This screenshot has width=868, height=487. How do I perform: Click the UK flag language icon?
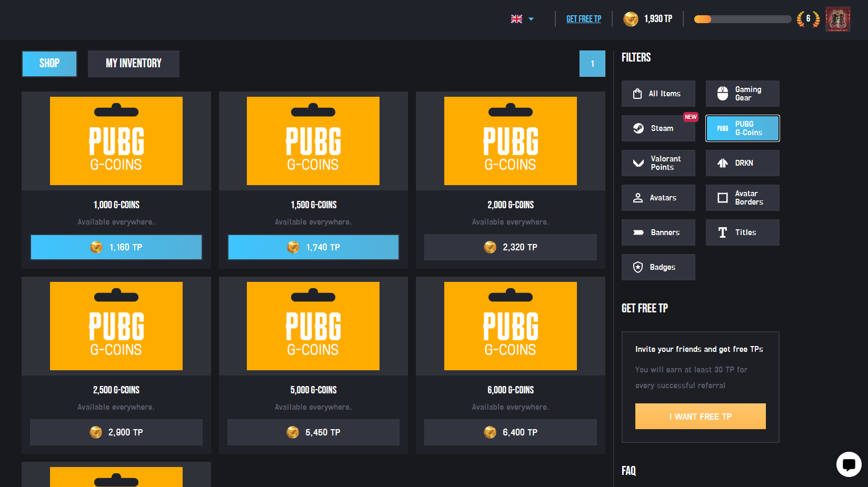[x=516, y=19]
